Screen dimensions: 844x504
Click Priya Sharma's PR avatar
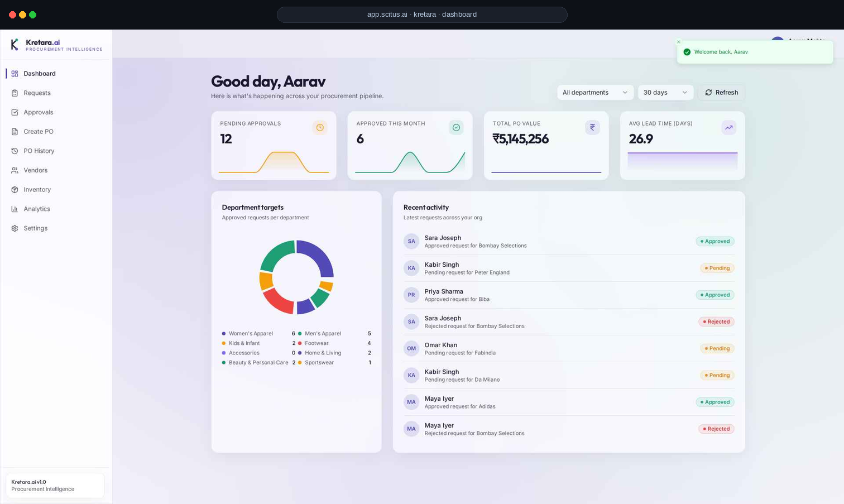pos(411,295)
